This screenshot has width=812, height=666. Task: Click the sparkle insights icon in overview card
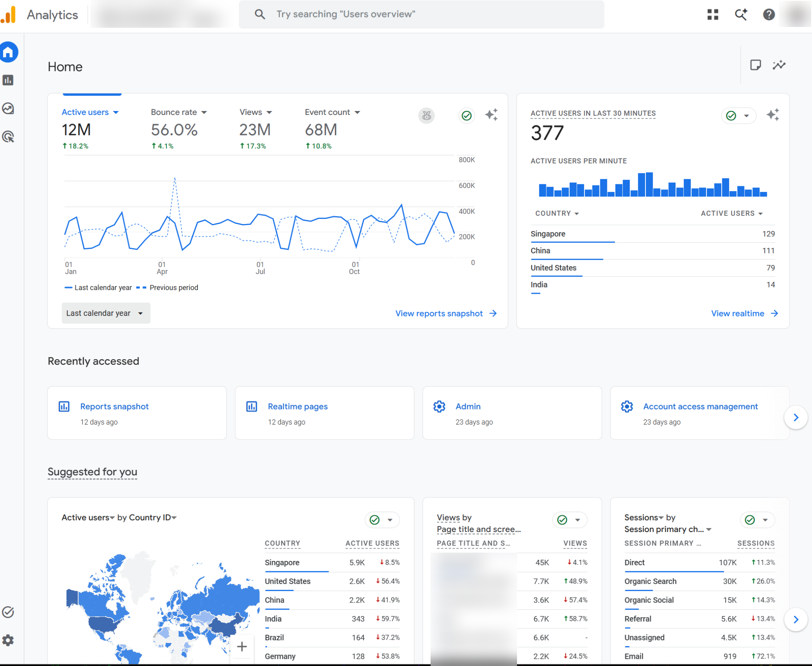(492, 115)
